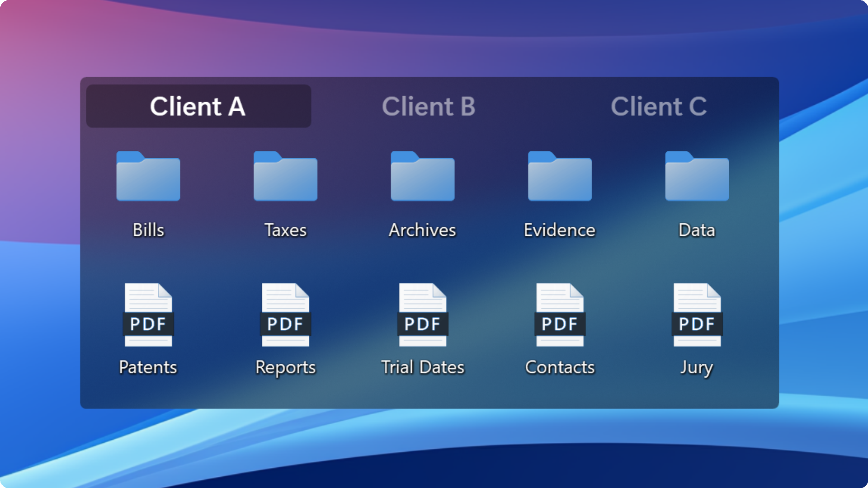Screen dimensions: 868x488
Task: Open the Jury PDF file icon
Action: pyautogui.click(x=697, y=315)
